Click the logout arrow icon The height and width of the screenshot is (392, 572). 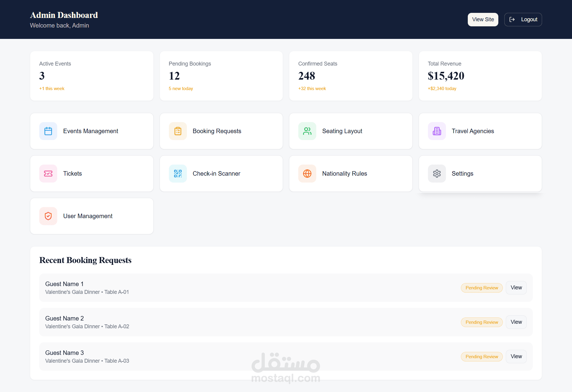(512, 19)
